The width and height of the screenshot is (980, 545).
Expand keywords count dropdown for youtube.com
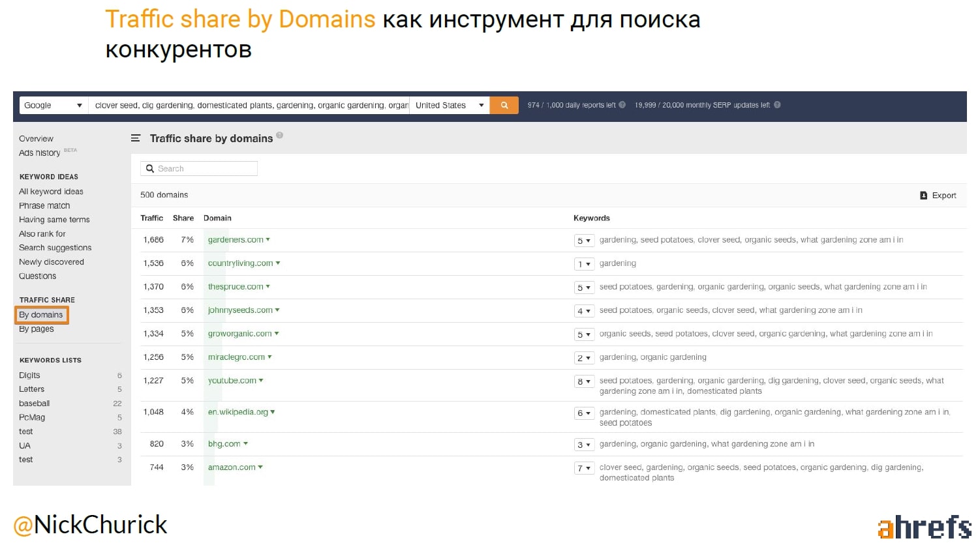[x=583, y=381]
